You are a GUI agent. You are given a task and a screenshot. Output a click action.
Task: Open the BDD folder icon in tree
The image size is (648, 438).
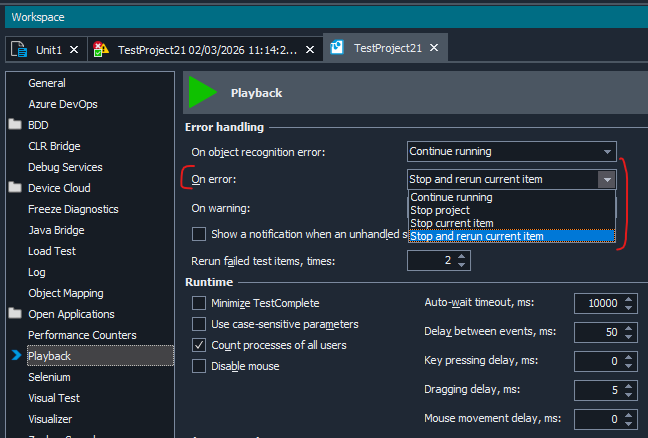pos(15,125)
